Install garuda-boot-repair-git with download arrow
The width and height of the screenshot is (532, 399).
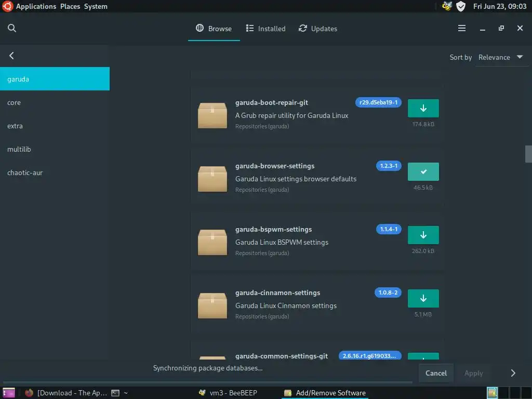coord(423,108)
